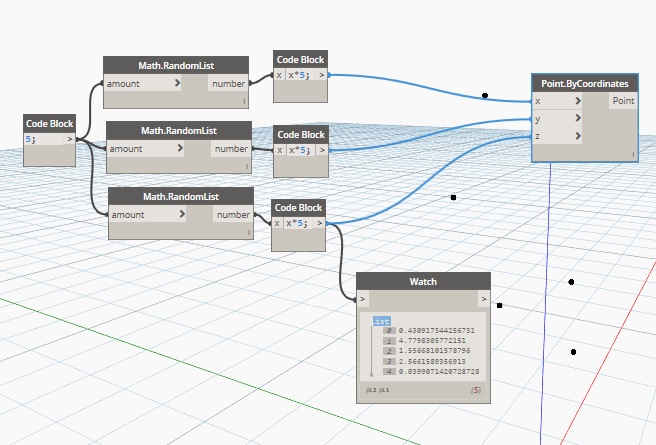Expand the amount port of the top Math.RandomList
Screen dimensions: 656x445
click(x=177, y=84)
